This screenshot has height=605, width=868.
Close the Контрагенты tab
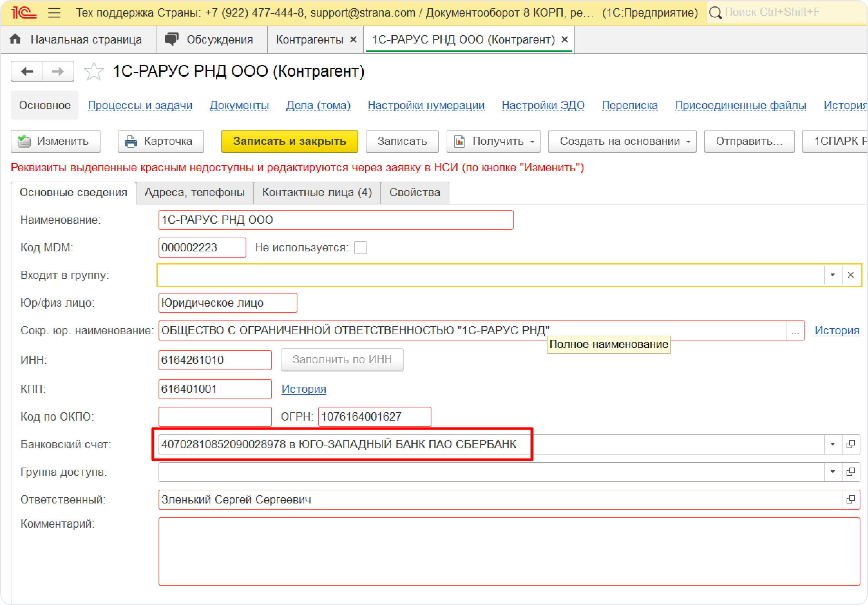point(353,40)
